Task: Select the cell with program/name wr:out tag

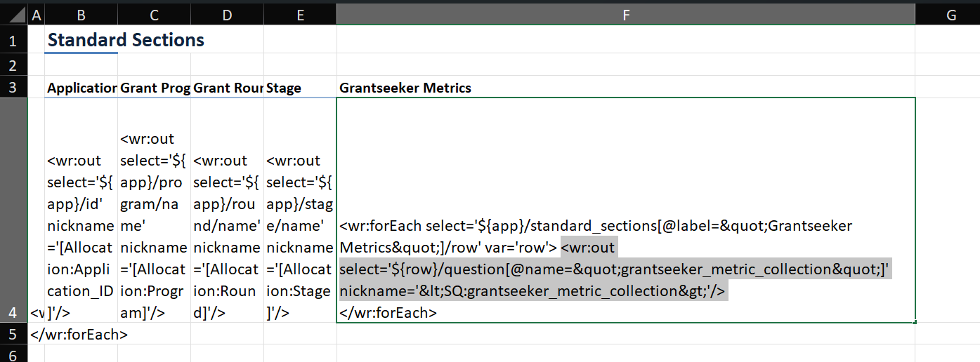Action: click(x=154, y=224)
